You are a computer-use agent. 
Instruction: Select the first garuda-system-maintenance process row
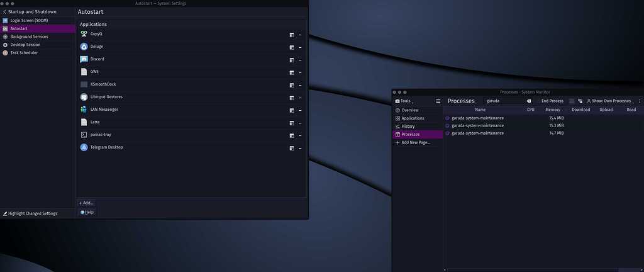[477, 118]
